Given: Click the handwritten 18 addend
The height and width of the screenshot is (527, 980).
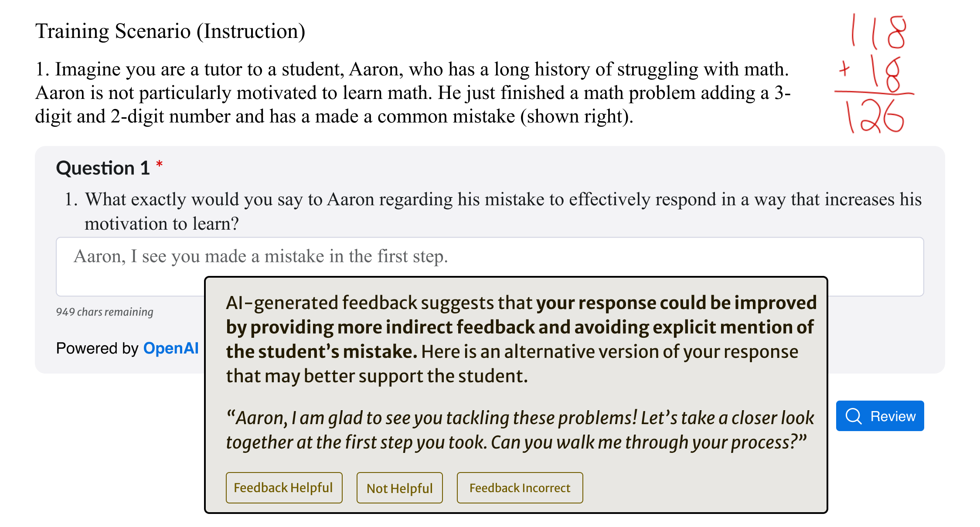Looking at the screenshot, I should pyautogui.click(x=885, y=73).
